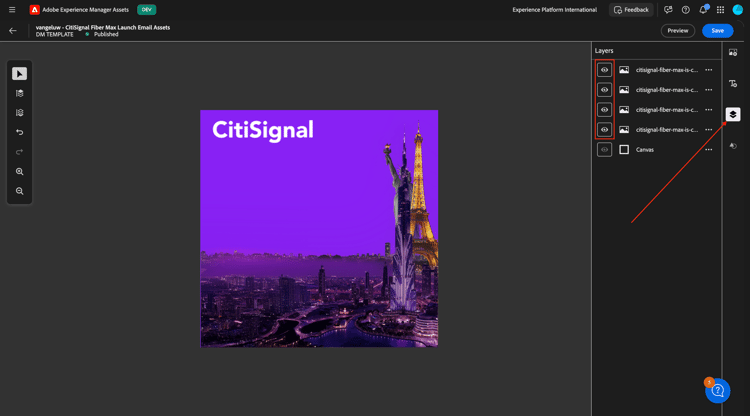750x416 pixels.
Task: Open the chat bubble icon beside Feedback
Action: [668, 10]
